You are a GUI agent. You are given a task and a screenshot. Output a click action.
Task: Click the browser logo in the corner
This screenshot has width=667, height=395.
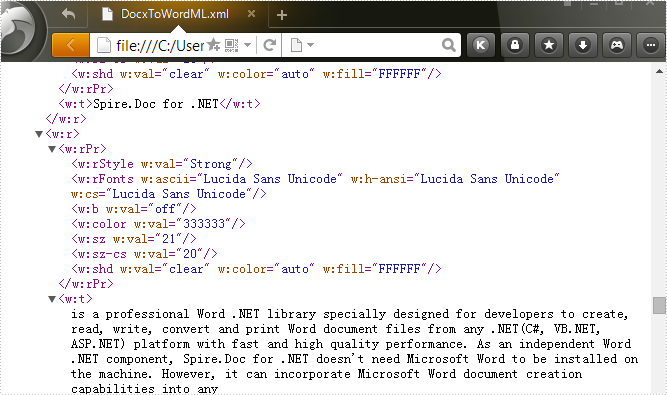click(x=19, y=30)
